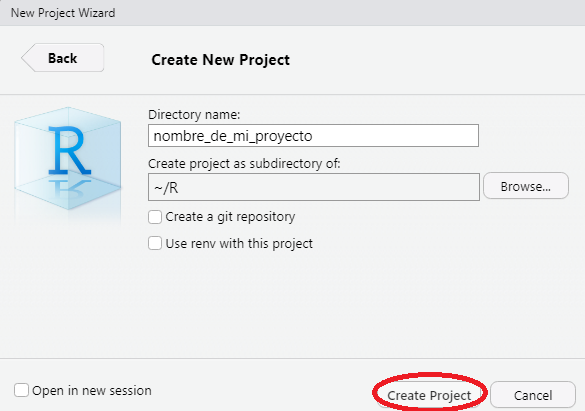Click the subdirectory path field showing ~/R
585x411 pixels.
[314, 187]
